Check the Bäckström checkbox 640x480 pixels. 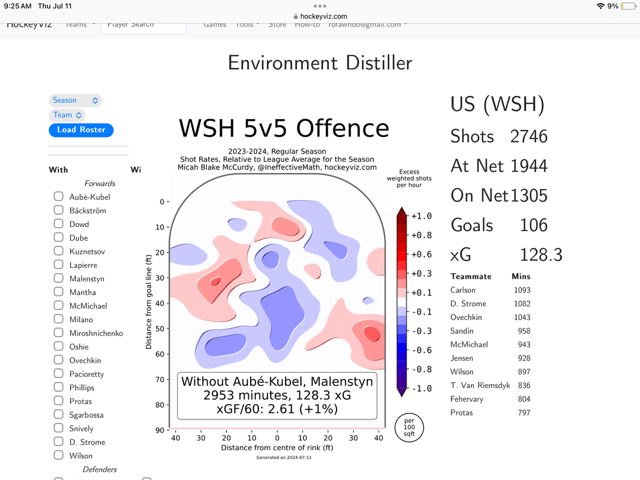coord(58,210)
